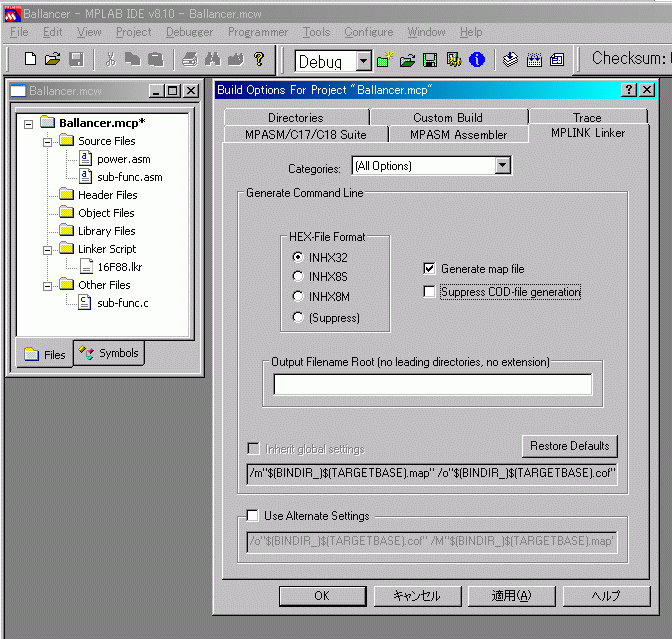Viewport: 672px width, 639px height.
Task: Click the Open File toolbar icon
Action: 53,59
